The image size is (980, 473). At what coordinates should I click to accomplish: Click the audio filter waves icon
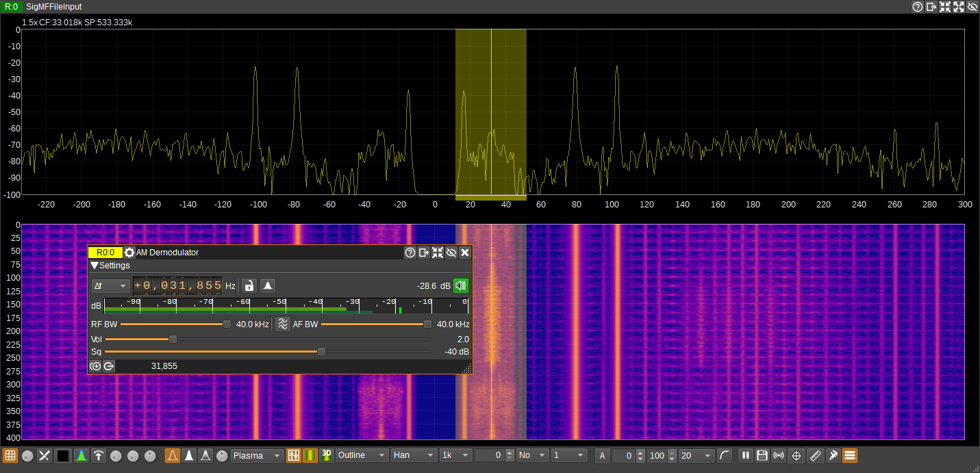pos(282,324)
